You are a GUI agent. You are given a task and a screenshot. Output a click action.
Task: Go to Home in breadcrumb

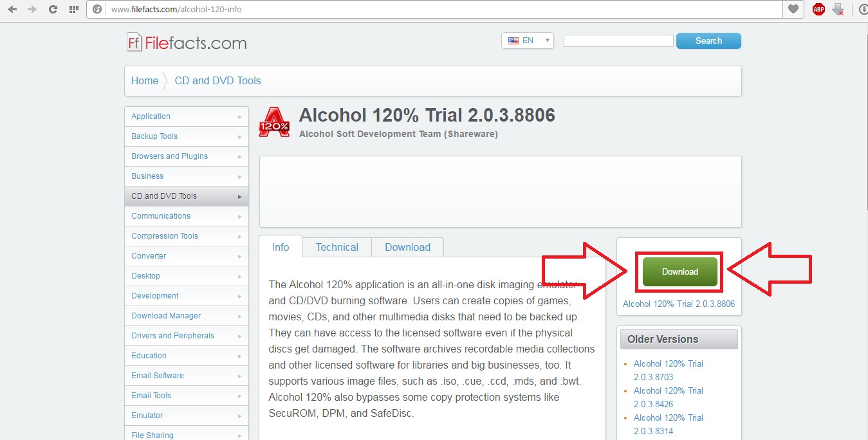pyautogui.click(x=145, y=81)
